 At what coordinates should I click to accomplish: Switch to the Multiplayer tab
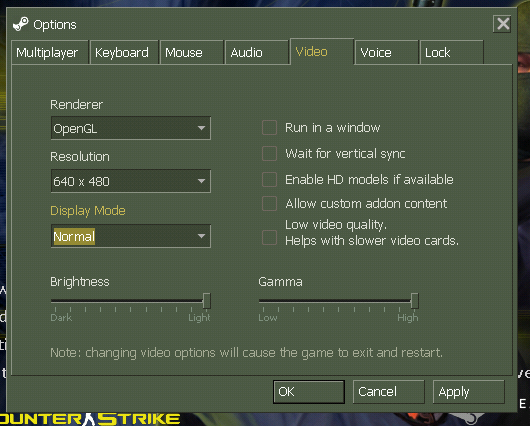50,52
